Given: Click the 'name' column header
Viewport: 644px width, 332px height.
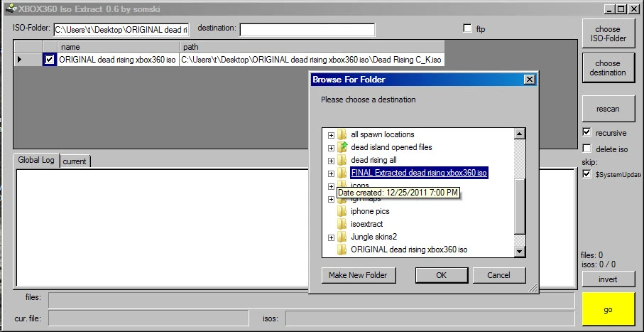Looking at the screenshot, I should tap(120, 47).
